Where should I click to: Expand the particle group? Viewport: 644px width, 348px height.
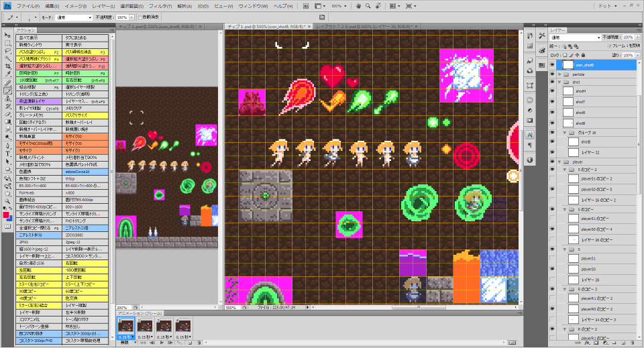coord(559,74)
